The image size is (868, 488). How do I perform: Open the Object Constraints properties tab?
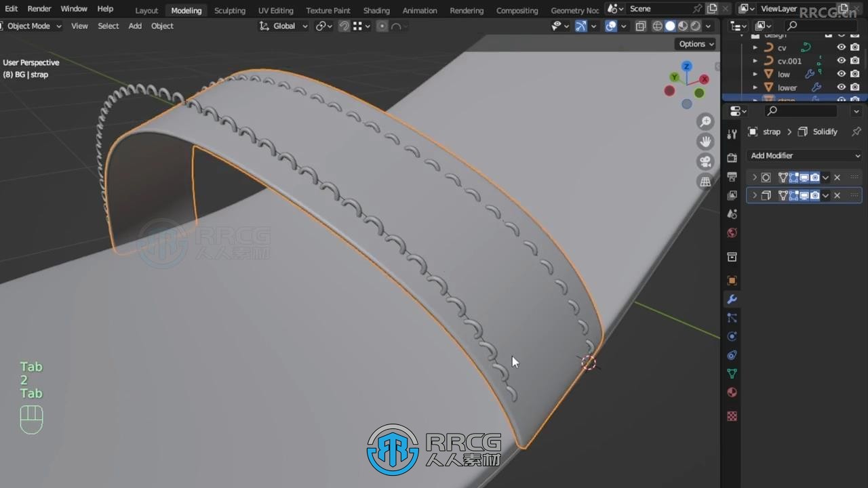[x=732, y=355]
